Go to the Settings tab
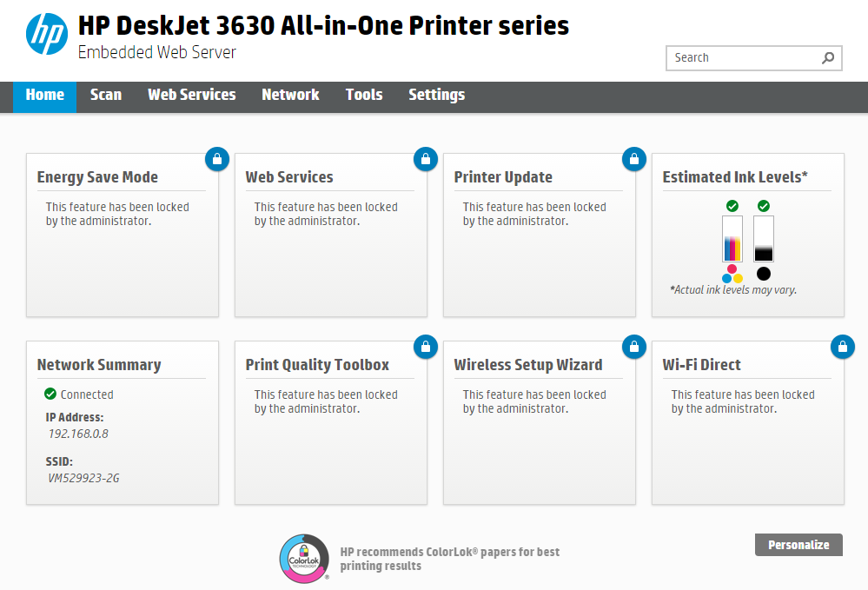 pos(436,96)
